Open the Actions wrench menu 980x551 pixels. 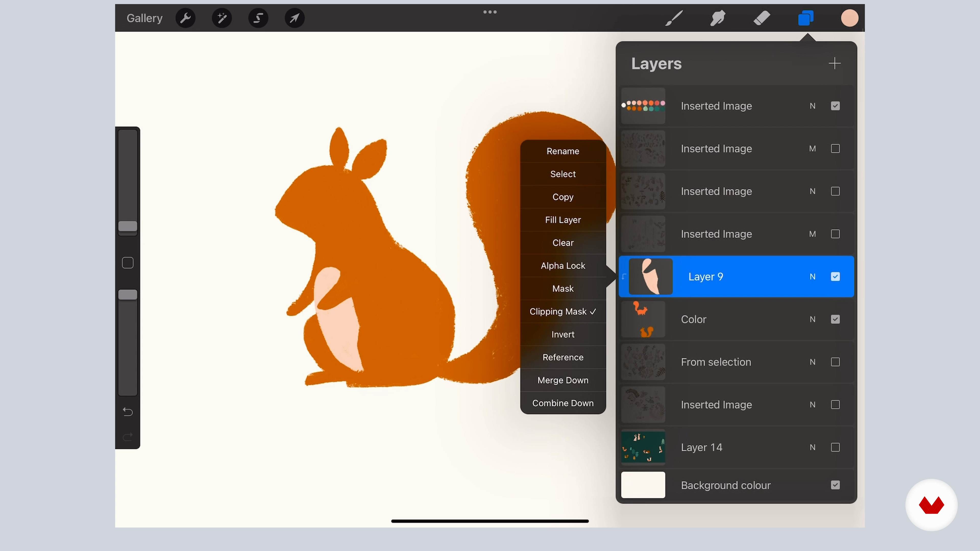185,18
